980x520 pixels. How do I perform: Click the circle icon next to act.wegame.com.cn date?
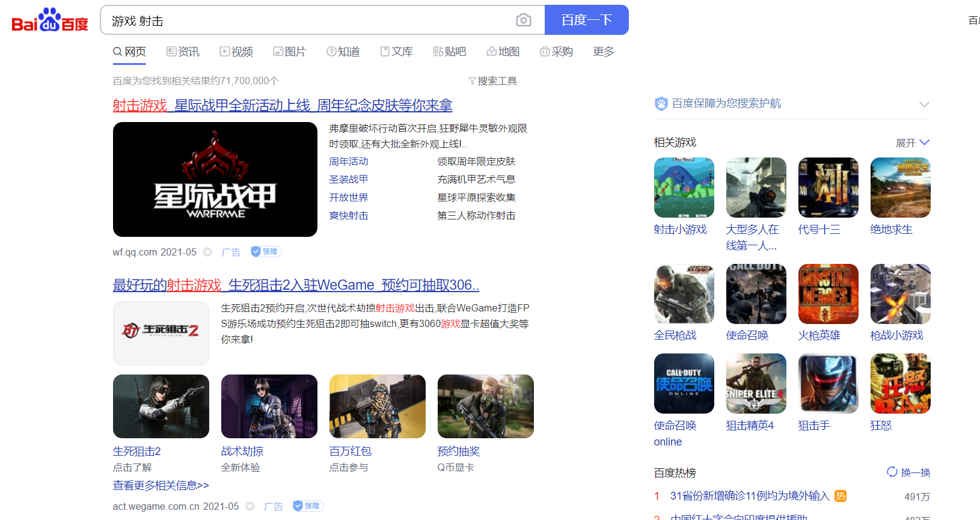(250, 507)
